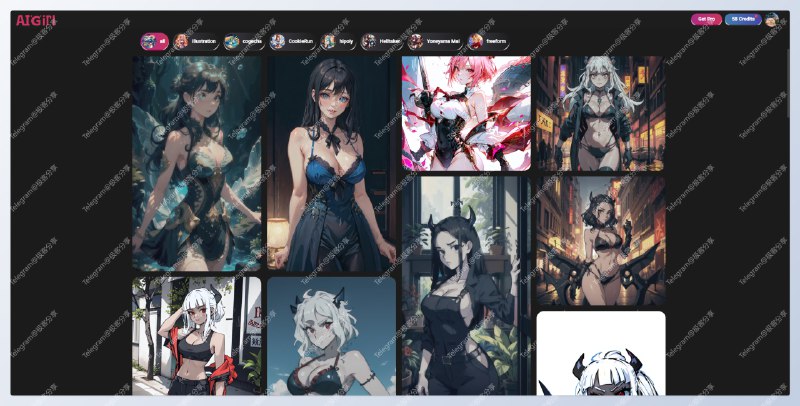Choose the cogecha style filter
The height and width of the screenshot is (406, 800).
click(243, 41)
